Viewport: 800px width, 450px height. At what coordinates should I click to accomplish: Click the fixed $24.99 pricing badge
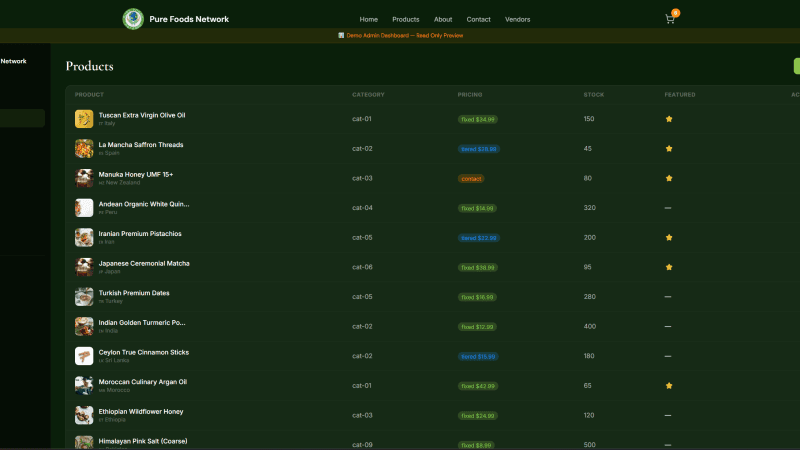(478, 416)
